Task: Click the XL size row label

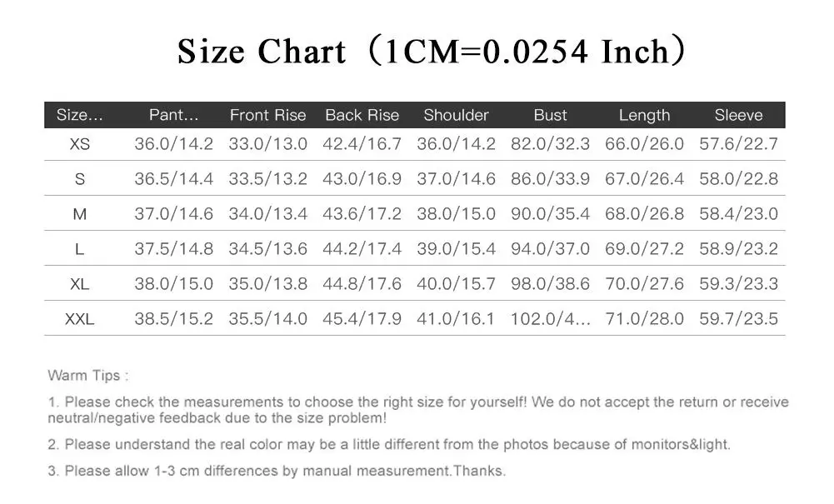Action: coord(80,284)
